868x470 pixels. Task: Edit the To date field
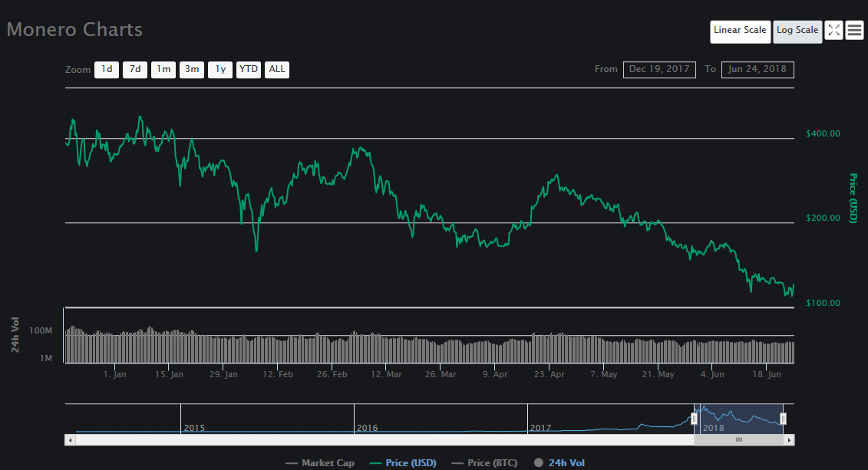[x=757, y=70]
